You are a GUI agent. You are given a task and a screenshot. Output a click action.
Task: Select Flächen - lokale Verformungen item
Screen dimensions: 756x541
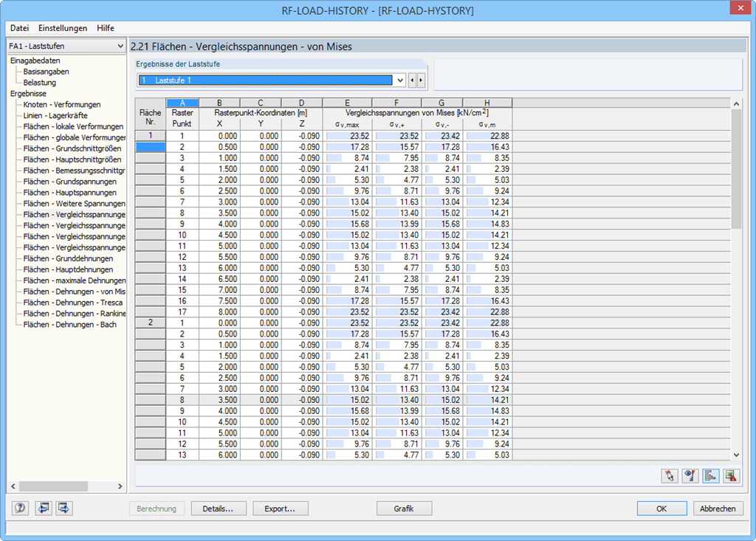(73, 126)
